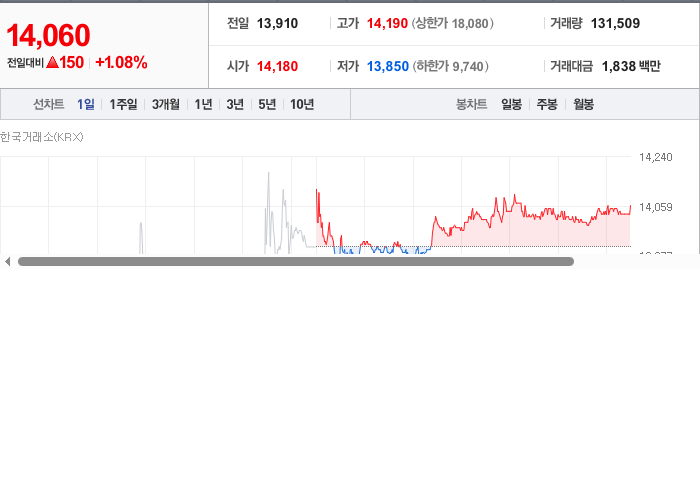Click the change amount 150
The height and width of the screenshot is (490, 700).
(x=71, y=62)
